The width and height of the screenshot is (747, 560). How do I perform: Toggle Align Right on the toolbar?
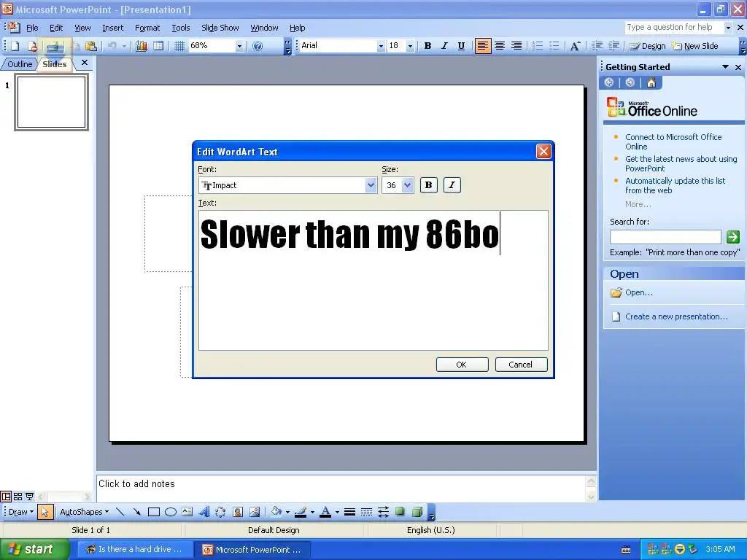[x=516, y=46]
